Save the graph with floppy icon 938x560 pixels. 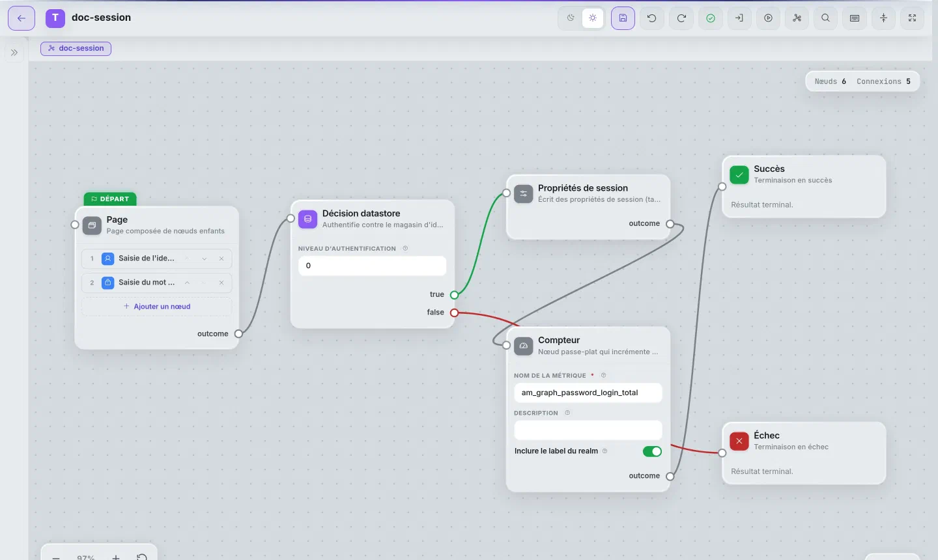(623, 18)
